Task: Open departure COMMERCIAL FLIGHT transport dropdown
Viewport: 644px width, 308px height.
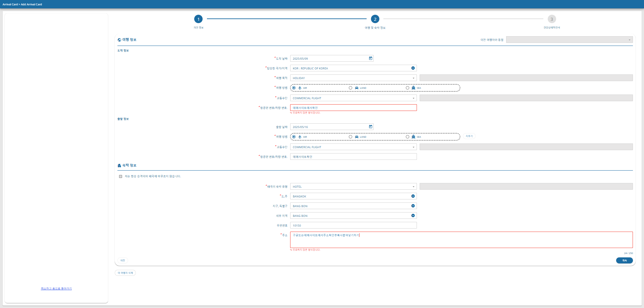Action: (354, 147)
